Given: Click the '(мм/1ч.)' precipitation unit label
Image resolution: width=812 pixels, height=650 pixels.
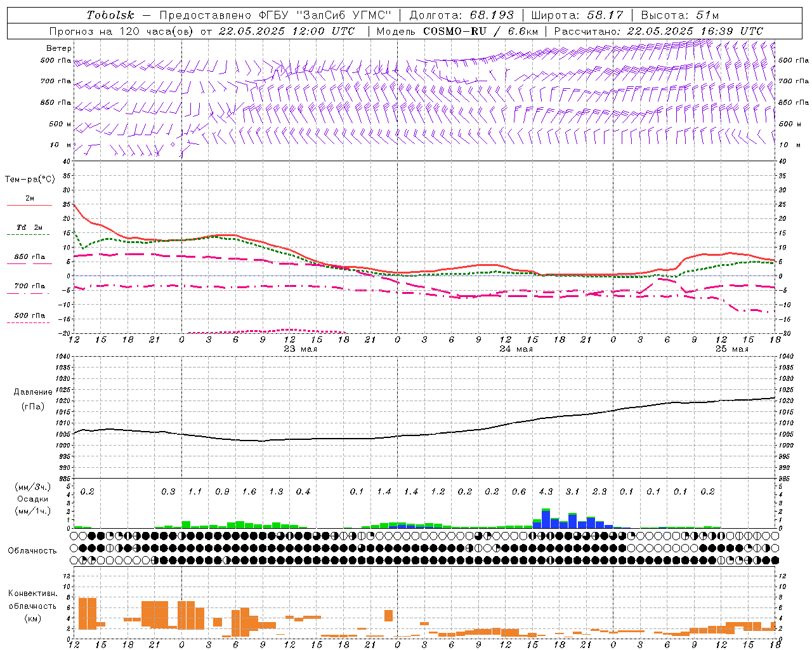Looking at the screenshot, I should pyautogui.click(x=33, y=511).
